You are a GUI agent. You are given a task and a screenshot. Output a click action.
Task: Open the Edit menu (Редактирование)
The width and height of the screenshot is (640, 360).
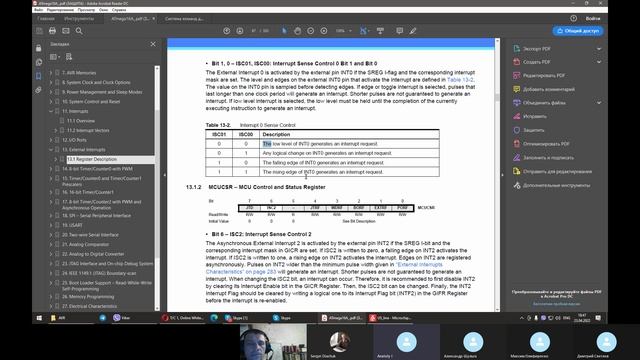tap(60, 10)
